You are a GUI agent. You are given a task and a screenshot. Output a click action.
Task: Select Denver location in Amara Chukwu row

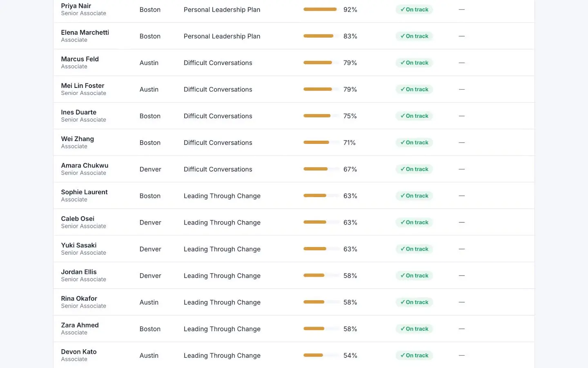point(150,169)
